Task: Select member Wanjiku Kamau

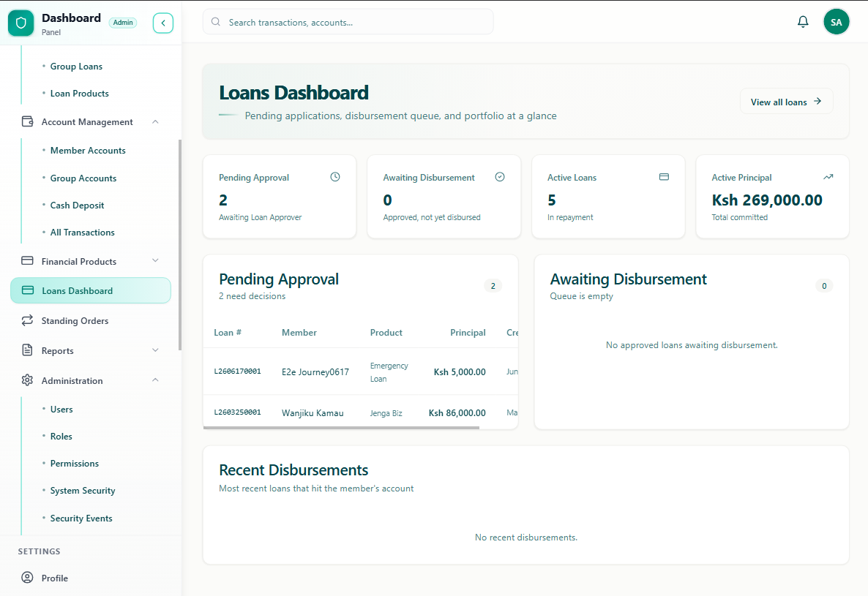Action: [313, 413]
